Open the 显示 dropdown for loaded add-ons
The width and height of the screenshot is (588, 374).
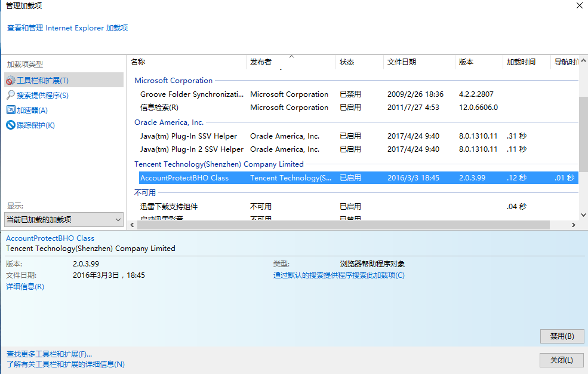(x=63, y=220)
